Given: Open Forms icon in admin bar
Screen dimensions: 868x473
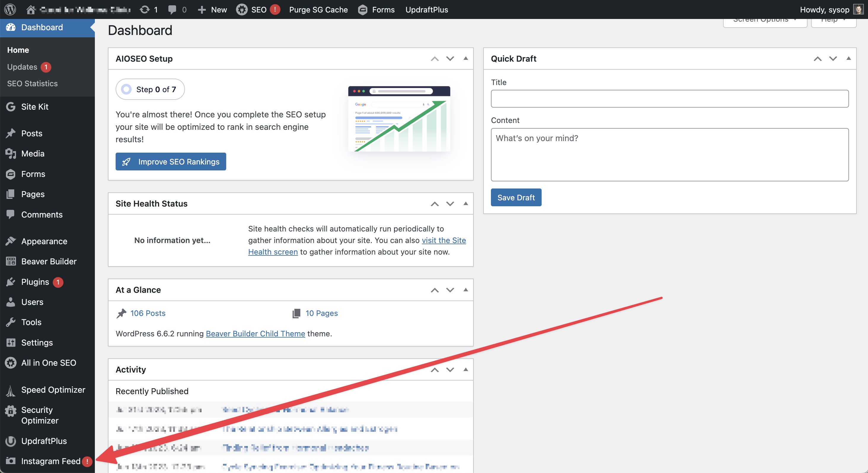Looking at the screenshot, I should pyautogui.click(x=363, y=10).
